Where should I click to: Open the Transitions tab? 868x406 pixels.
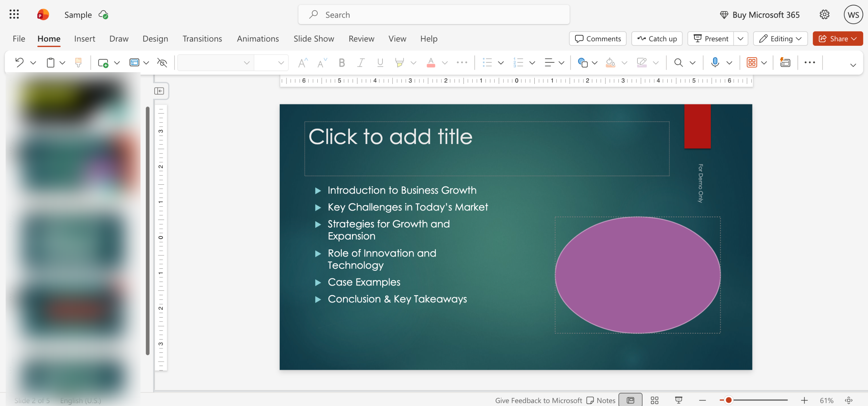point(202,39)
